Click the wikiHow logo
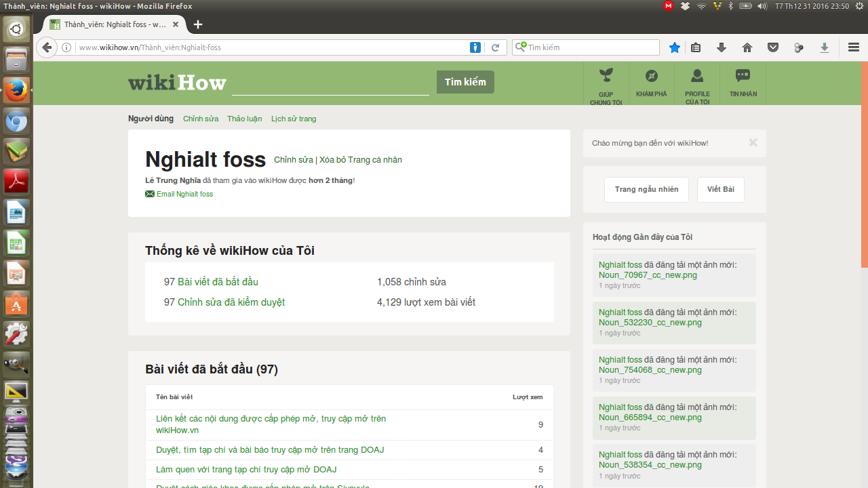868x488 pixels. tap(177, 83)
